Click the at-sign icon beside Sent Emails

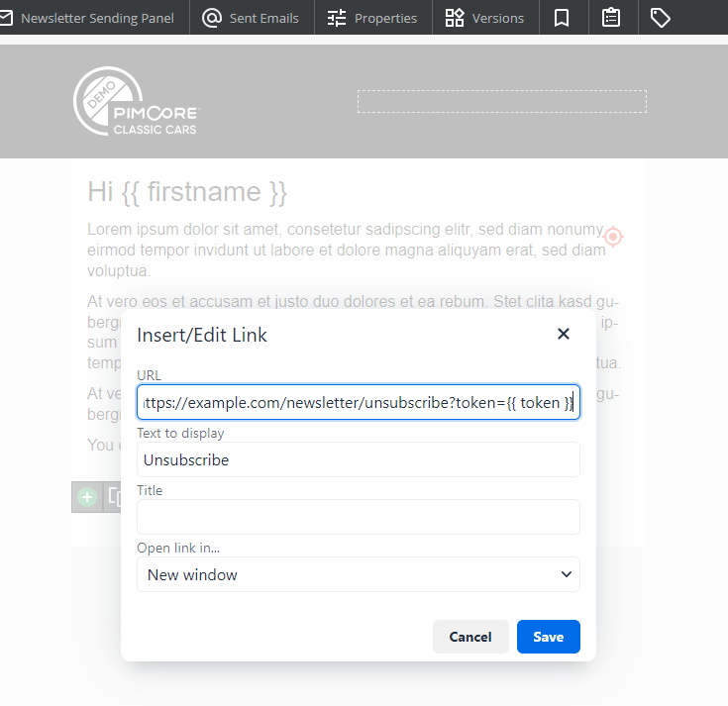pos(212,18)
